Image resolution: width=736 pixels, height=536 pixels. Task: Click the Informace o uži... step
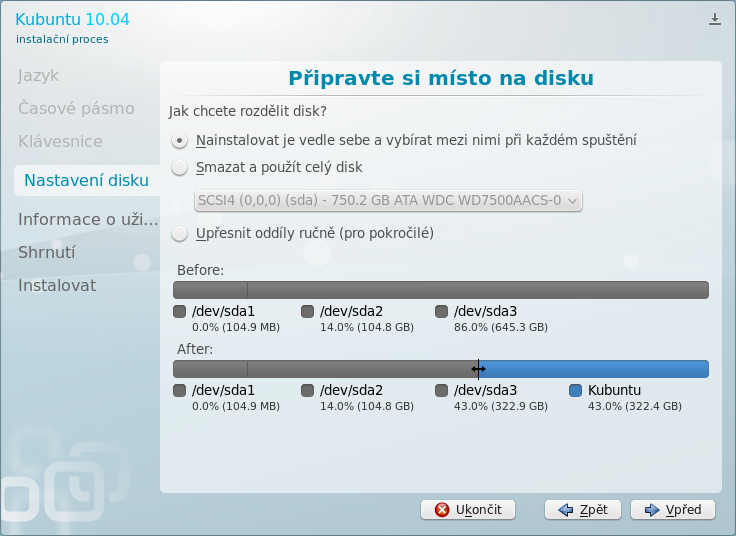[x=88, y=219]
